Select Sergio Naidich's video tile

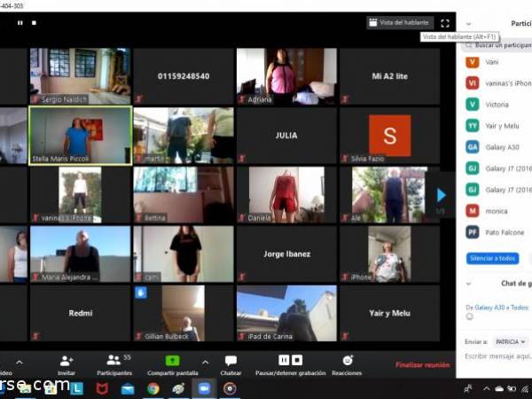[x=81, y=76]
